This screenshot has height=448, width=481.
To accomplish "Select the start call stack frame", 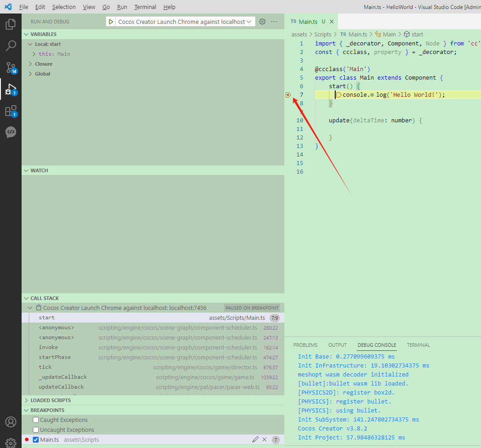I will click(153, 318).
